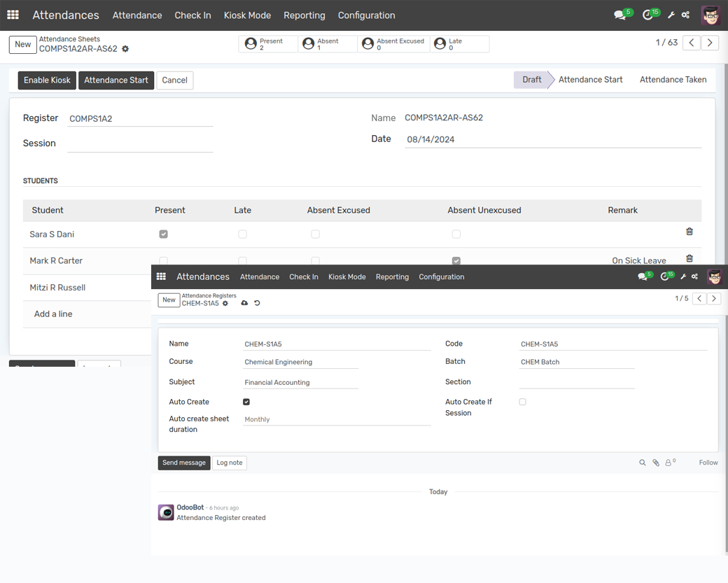Open the activities clock icon showing 15
This screenshot has width=728, height=583.
tap(647, 15)
